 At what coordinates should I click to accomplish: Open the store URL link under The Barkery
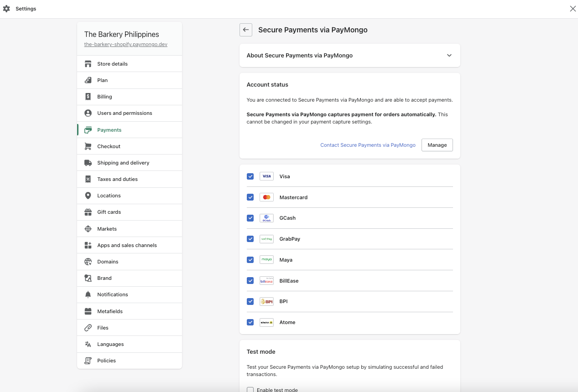(x=125, y=44)
